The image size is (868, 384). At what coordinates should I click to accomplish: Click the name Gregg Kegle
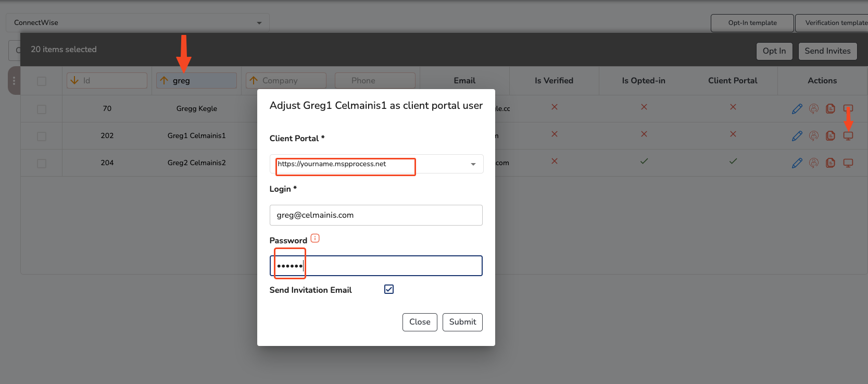click(x=197, y=108)
